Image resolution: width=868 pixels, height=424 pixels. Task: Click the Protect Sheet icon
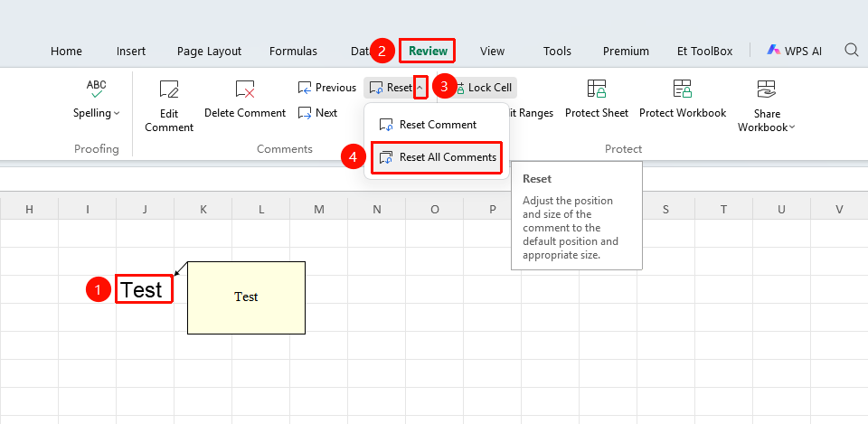coord(597,89)
